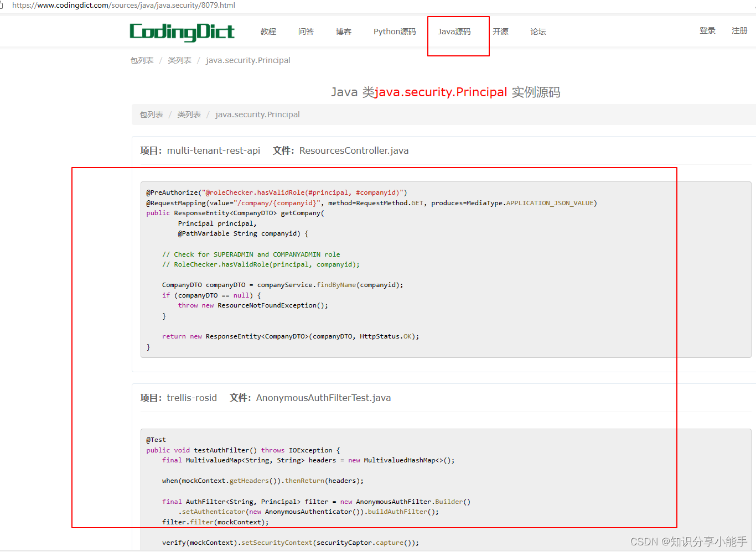The width and height of the screenshot is (756, 552).
Task: Click the 'return new ResponseEntity' code line
Action: [x=291, y=336]
